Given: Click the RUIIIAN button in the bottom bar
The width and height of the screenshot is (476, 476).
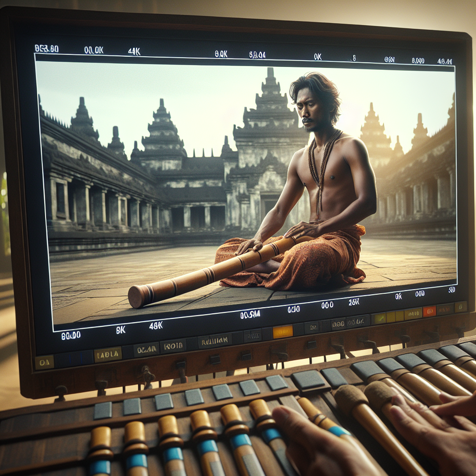Looking at the screenshot, I should coord(215,340).
